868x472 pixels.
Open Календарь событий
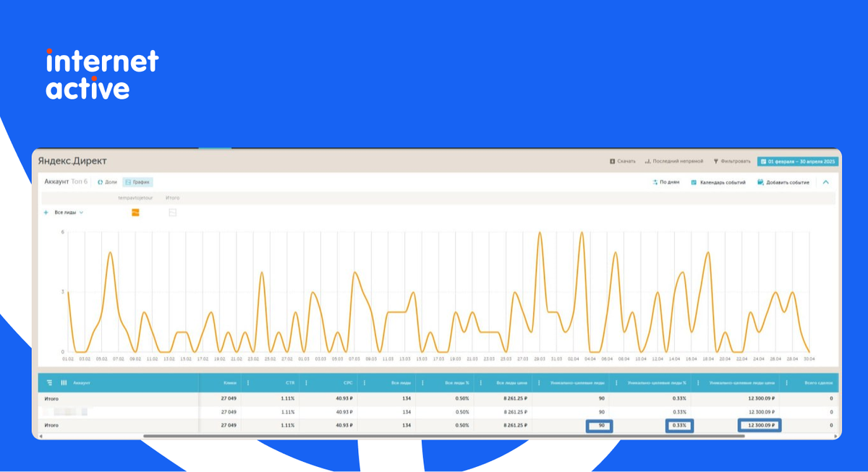pos(718,182)
